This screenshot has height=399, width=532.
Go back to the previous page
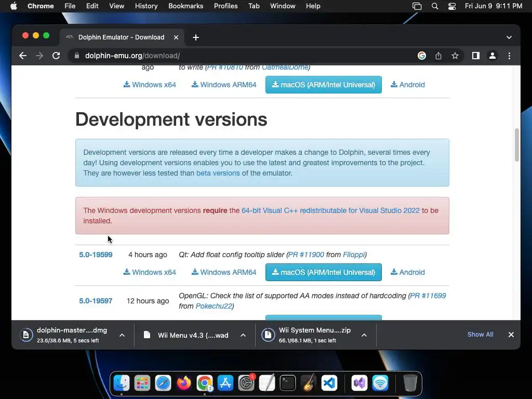point(23,56)
